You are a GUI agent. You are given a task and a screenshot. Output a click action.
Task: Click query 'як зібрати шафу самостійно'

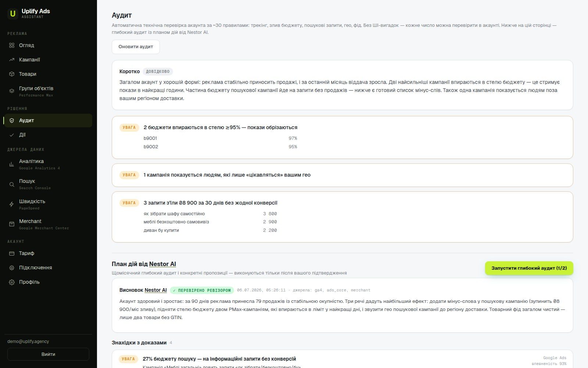pyautogui.click(x=174, y=214)
